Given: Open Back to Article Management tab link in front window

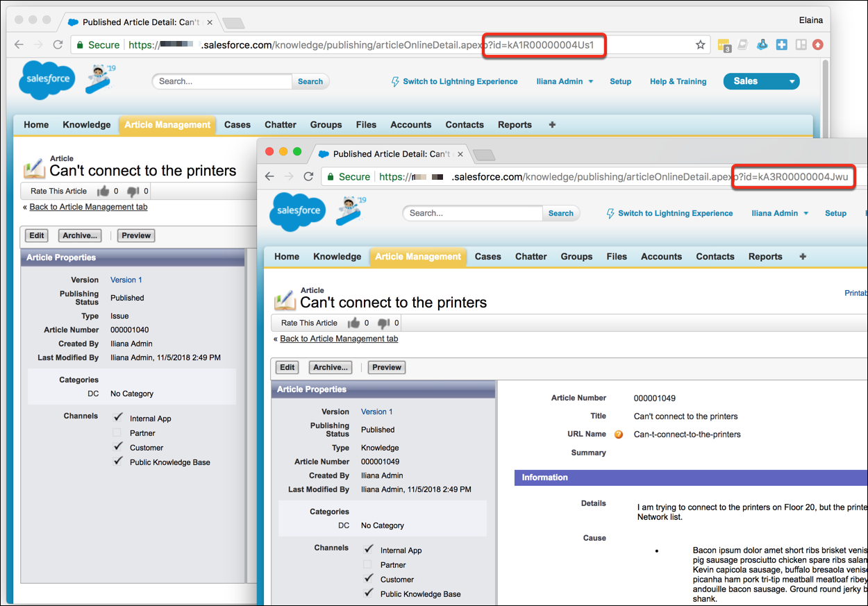Looking at the screenshot, I should 339,339.
